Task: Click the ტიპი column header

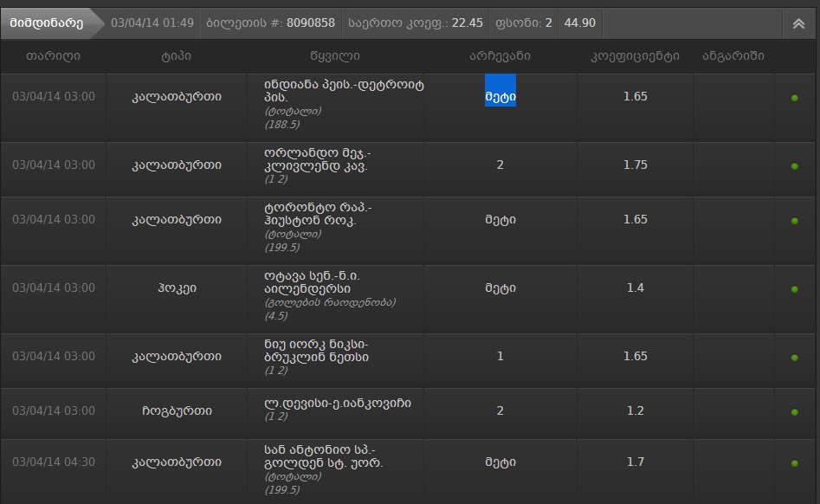Action: [177, 56]
